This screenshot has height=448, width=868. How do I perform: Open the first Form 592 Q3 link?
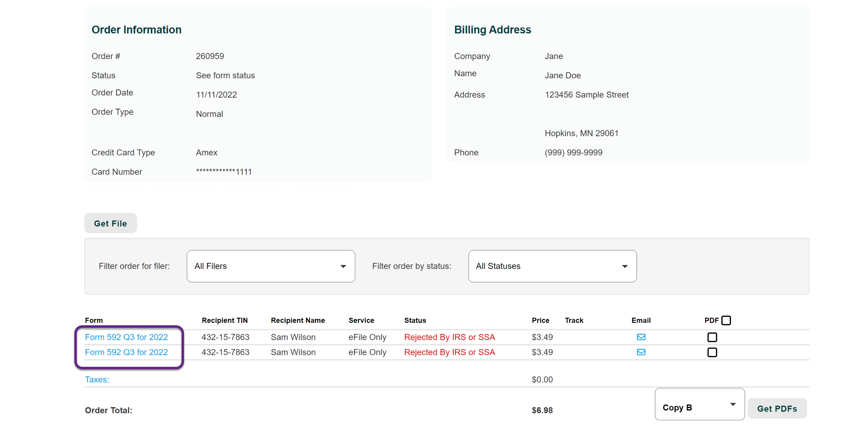pos(126,337)
